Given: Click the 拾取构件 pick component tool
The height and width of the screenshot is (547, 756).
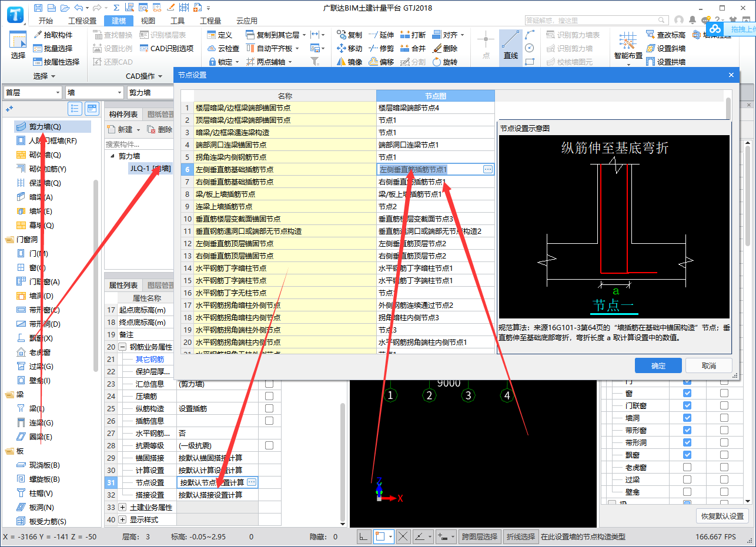Looking at the screenshot, I should coord(53,35).
